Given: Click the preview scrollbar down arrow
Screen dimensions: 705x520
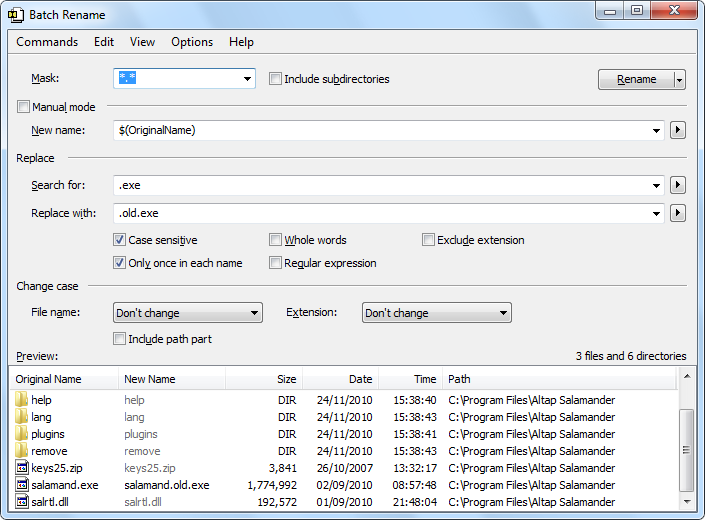Looking at the screenshot, I should [x=687, y=502].
